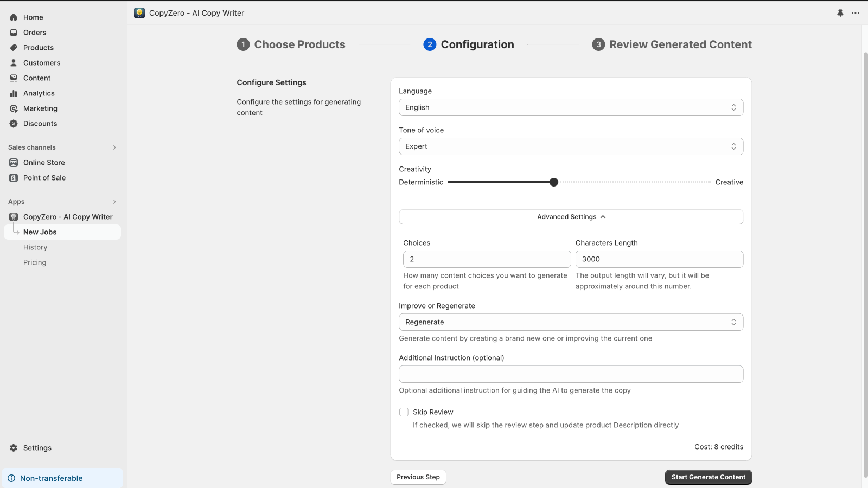Click the Additional Instruction text field
This screenshot has height=488, width=868.
[x=571, y=374]
